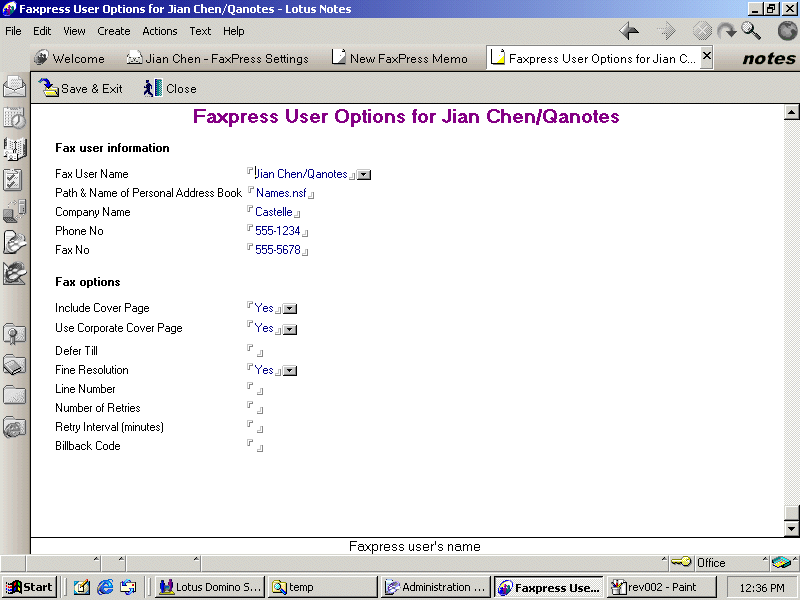
Task: Open the Include Cover Page dropdown
Action: (x=290, y=309)
